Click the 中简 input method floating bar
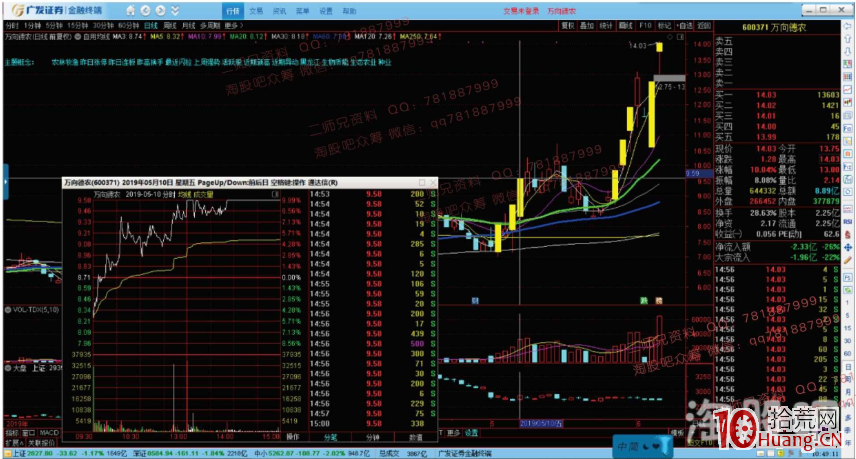Screen dimensions: 856x459 coord(643,446)
